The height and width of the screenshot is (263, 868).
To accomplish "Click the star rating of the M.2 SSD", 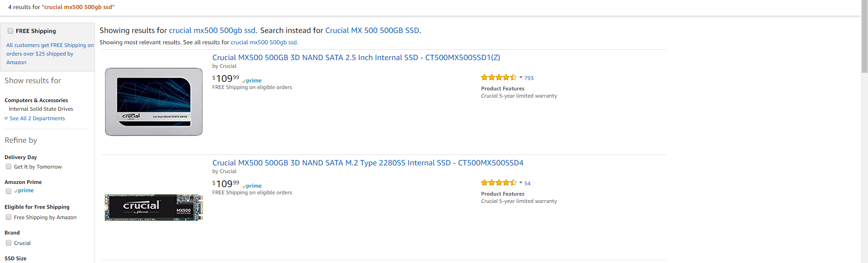I will click(x=498, y=183).
